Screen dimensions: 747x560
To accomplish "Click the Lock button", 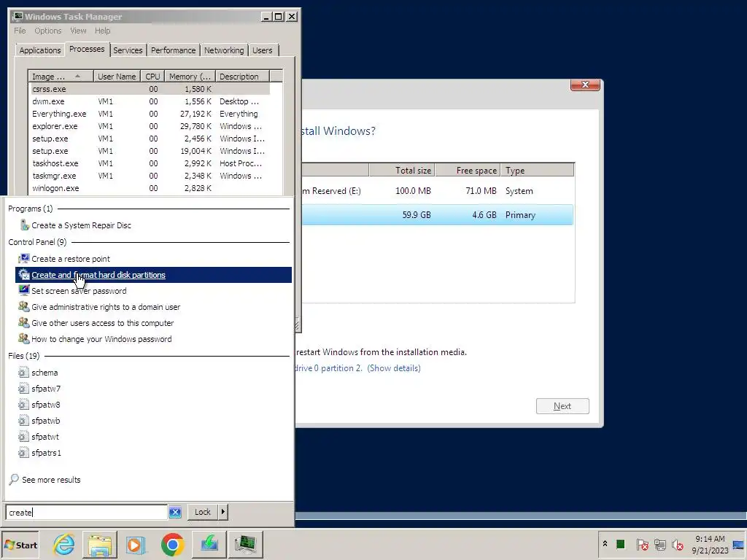I will pos(203,512).
